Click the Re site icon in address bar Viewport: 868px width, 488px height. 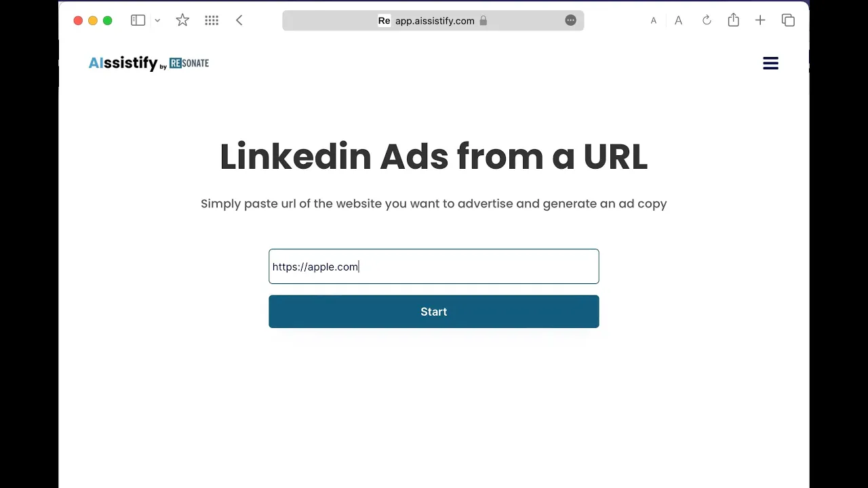(384, 20)
